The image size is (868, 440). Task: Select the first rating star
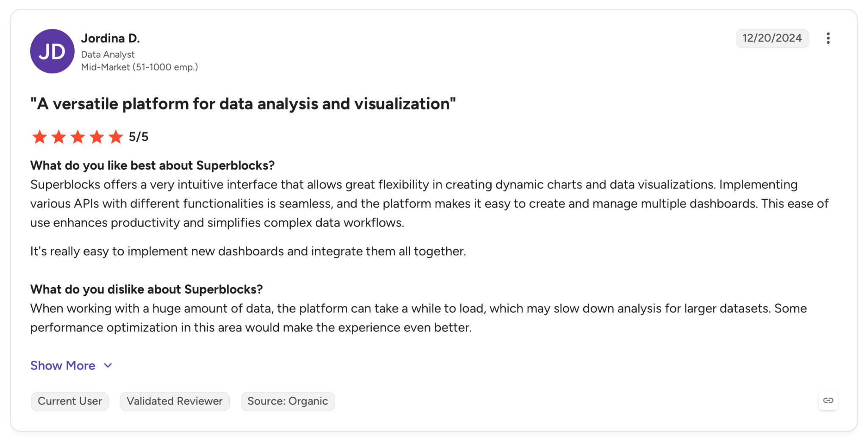pyautogui.click(x=39, y=137)
